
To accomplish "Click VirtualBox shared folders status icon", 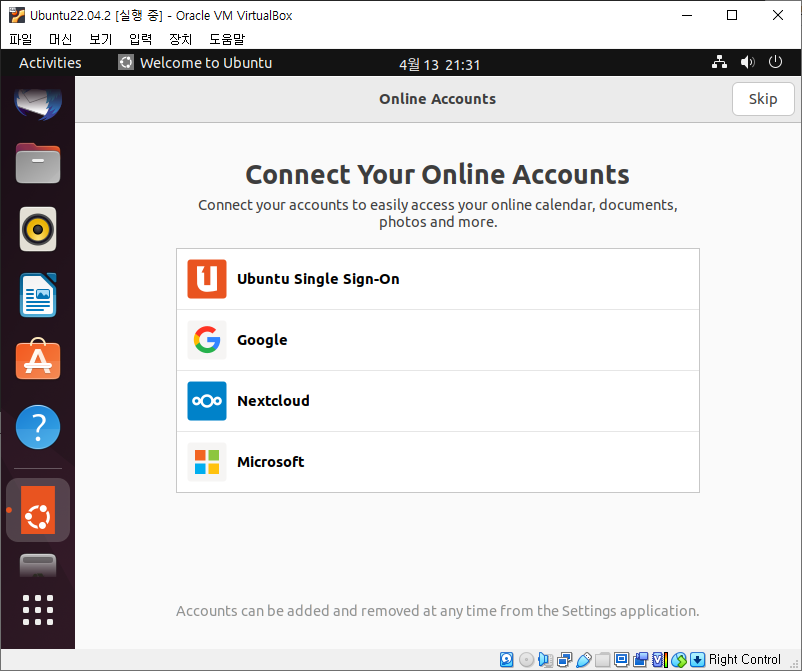I will 603,659.
